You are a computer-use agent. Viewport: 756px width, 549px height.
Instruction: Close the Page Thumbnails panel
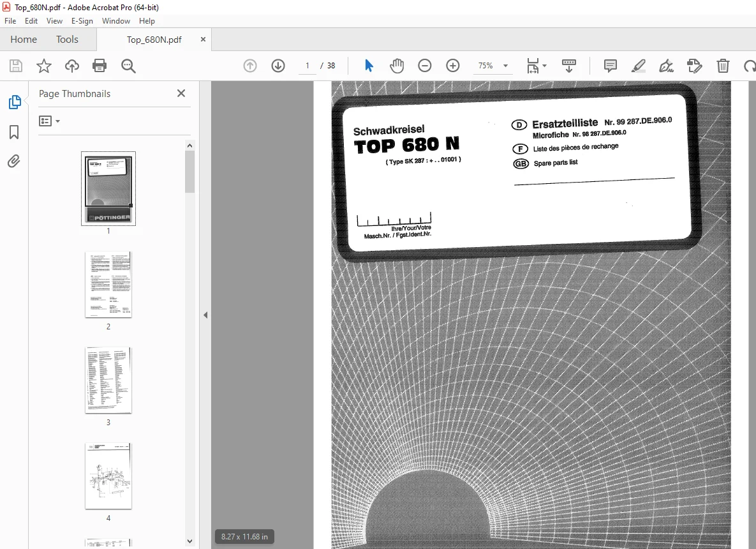(181, 93)
